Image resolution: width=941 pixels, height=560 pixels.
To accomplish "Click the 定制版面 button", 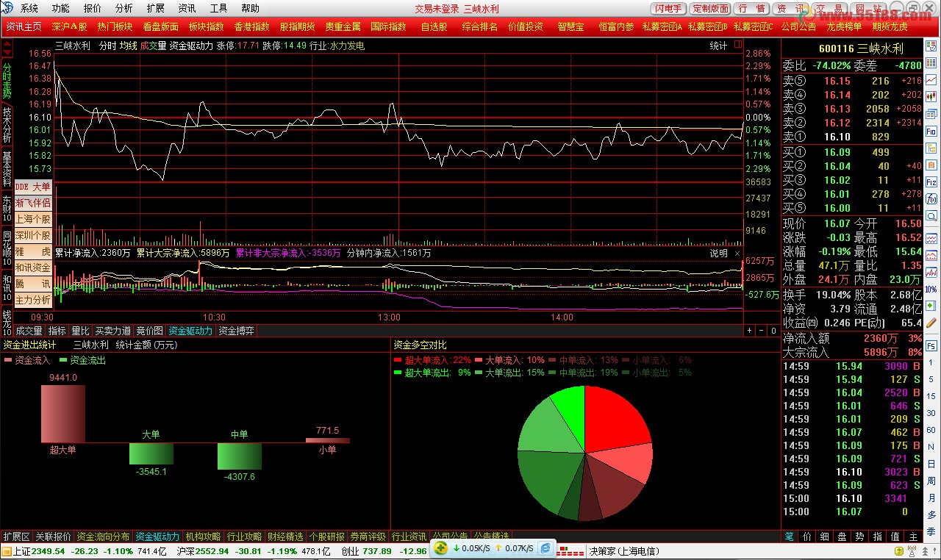I will click(x=710, y=8).
